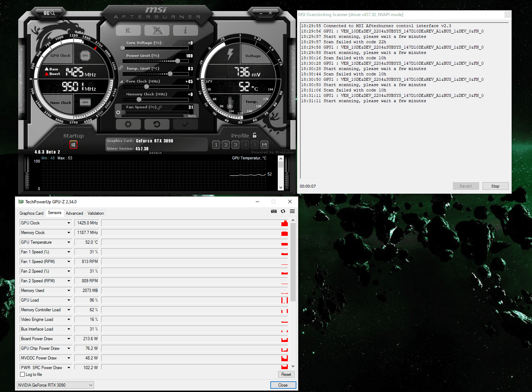
Task: Click Revert in Overclocking Scanner
Action: click(x=466, y=186)
